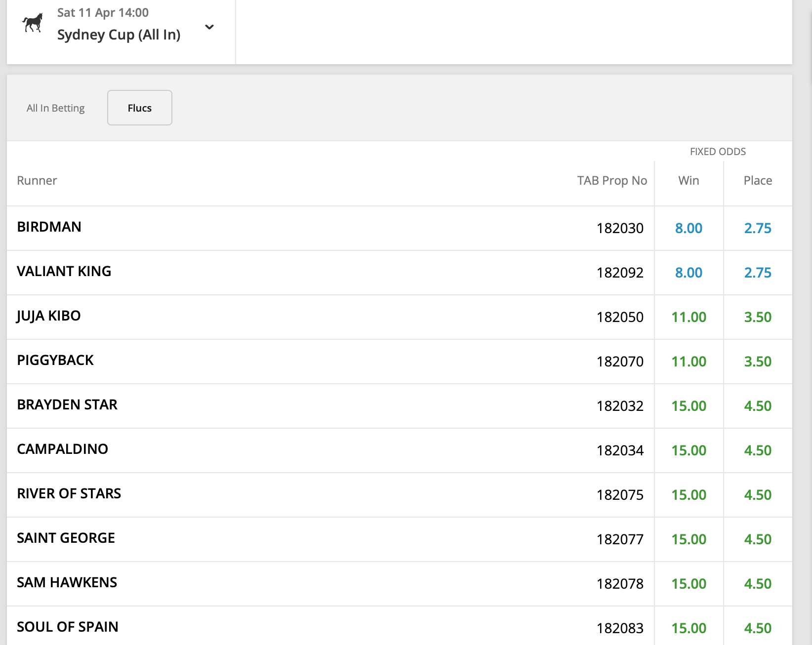Click PIGGYBACK's place odds 3.50
Image resolution: width=812 pixels, height=645 pixels.
point(758,362)
